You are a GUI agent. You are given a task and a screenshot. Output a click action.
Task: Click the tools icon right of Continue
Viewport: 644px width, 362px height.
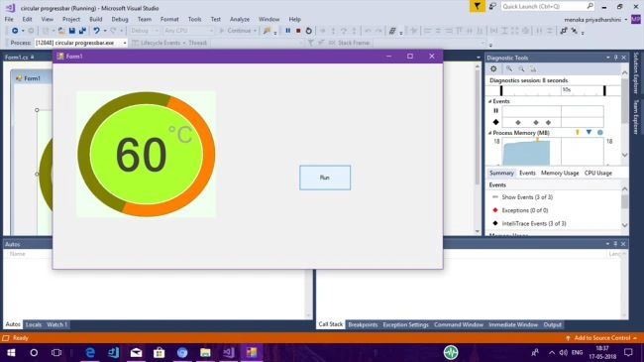[267, 31]
